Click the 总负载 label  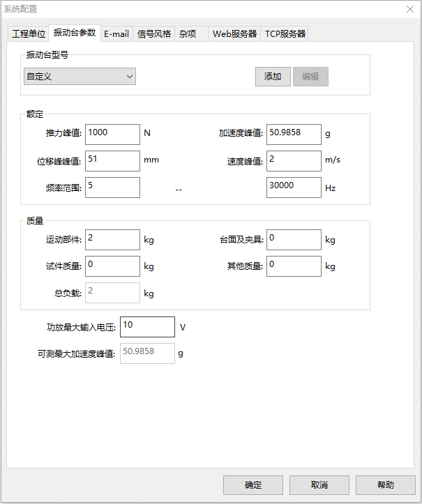68,293
